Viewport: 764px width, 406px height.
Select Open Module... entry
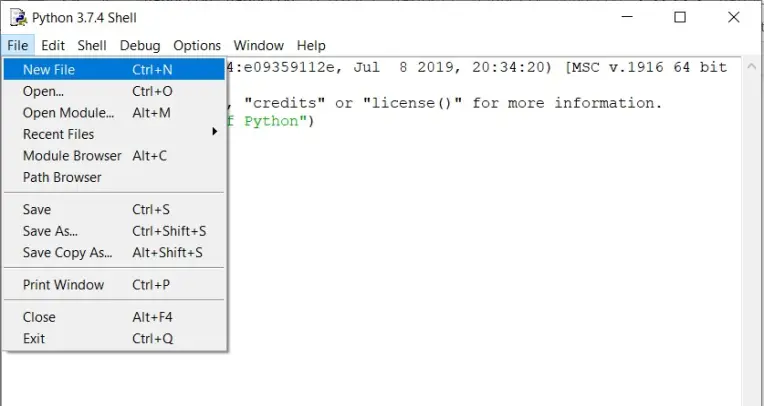pyautogui.click(x=114, y=113)
